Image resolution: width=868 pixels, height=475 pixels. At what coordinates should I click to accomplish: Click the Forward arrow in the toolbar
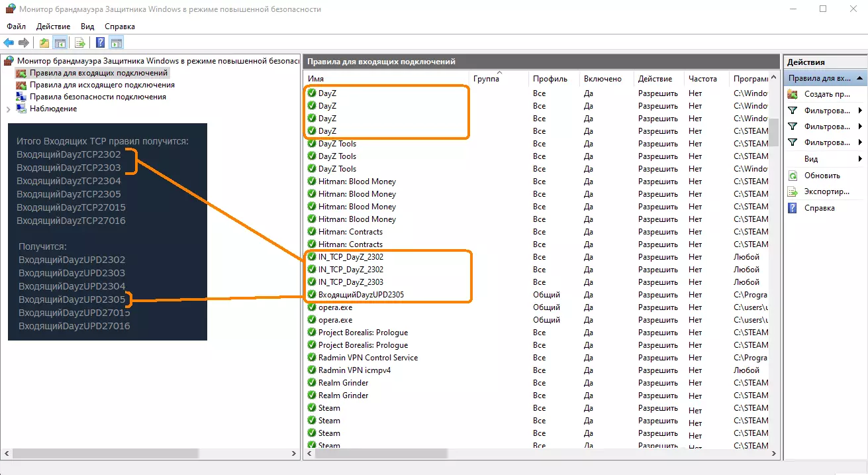click(24, 43)
